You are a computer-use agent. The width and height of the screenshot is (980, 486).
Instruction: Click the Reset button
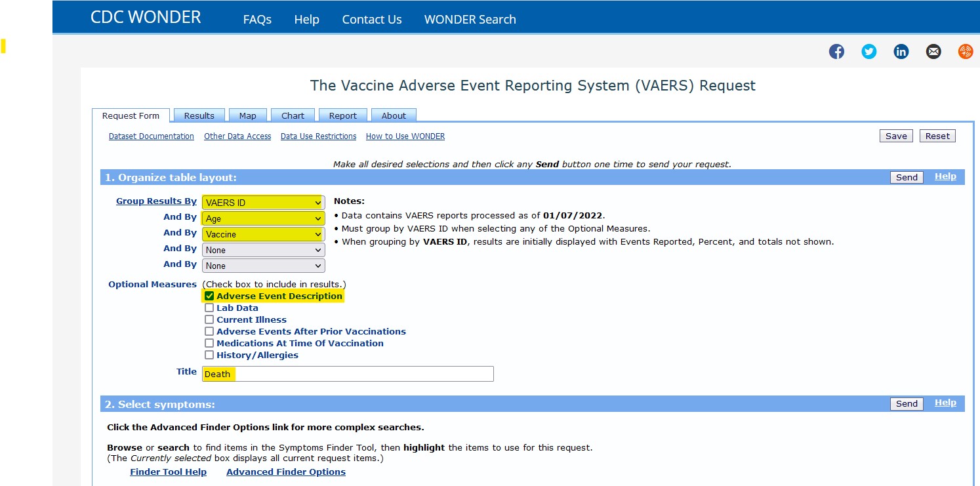(937, 136)
